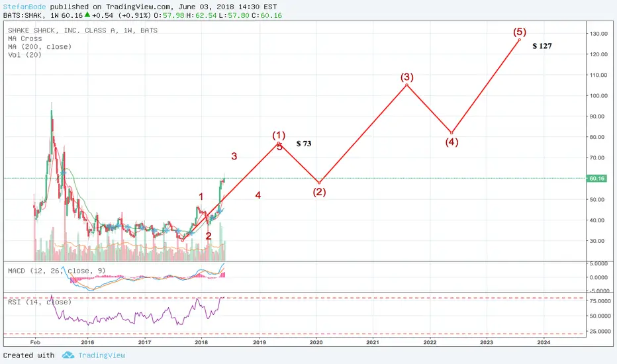Click the sub-wave 2 label below the candles

click(209, 236)
